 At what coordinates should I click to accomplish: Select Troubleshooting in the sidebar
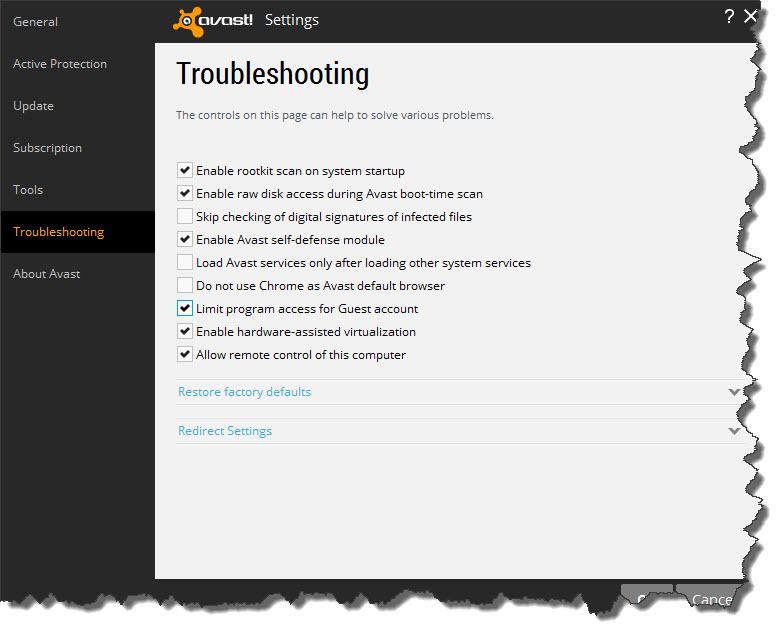(x=77, y=232)
